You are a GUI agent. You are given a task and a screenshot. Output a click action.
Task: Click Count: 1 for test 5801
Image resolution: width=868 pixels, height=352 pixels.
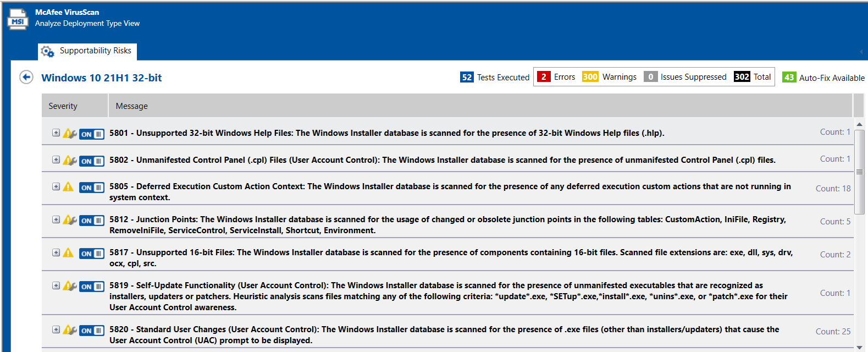coord(835,132)
